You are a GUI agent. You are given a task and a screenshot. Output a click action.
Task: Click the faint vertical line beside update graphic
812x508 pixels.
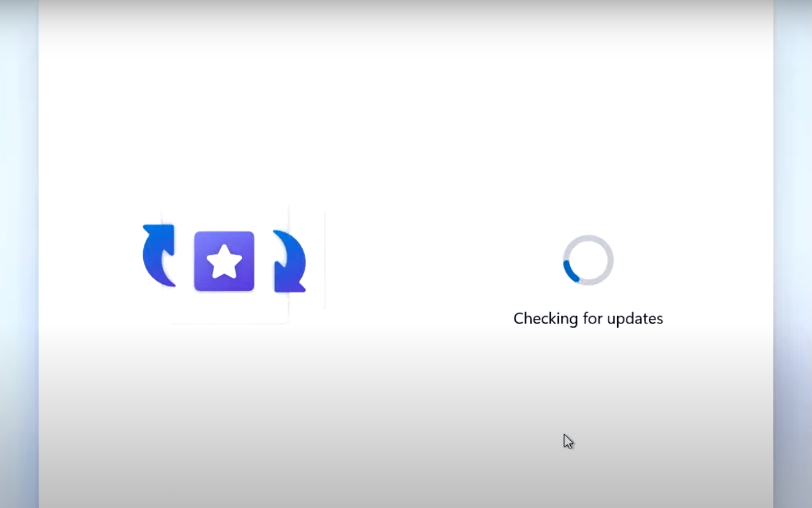click(x=324, y=259)
